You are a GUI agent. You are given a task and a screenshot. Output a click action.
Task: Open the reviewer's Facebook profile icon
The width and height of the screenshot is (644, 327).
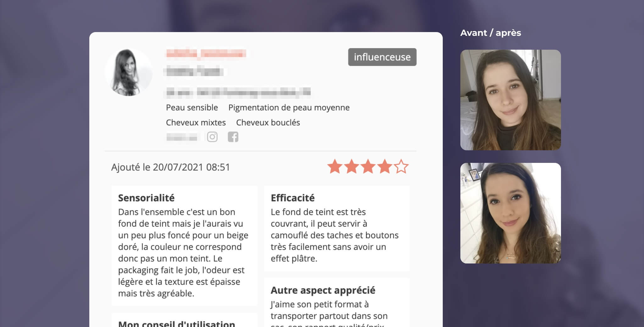(233, 137)
